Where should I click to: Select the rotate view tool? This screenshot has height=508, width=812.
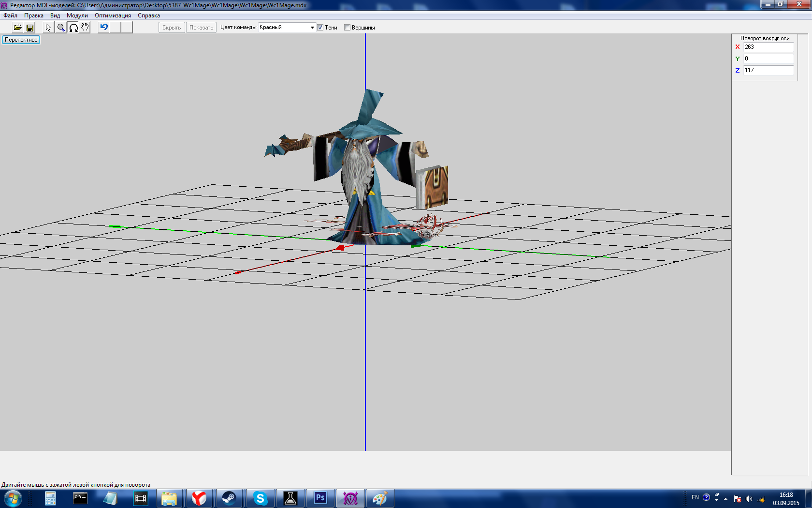pos(73,28)
